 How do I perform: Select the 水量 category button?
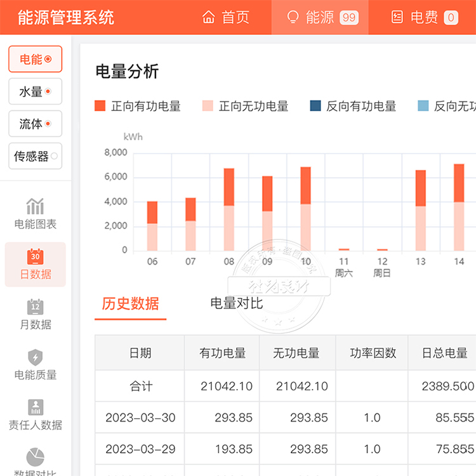pos(35,91)
